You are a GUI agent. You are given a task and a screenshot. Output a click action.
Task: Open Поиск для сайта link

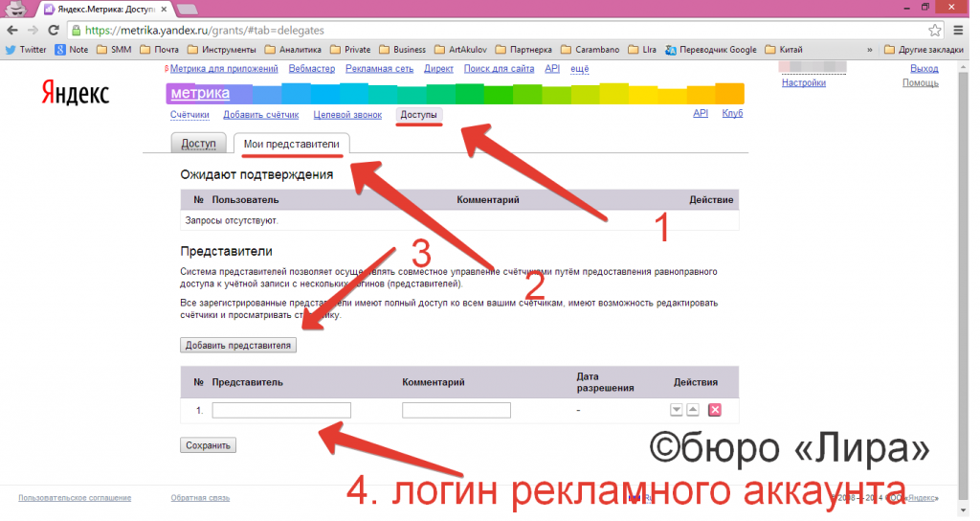(x=499, y=69)
